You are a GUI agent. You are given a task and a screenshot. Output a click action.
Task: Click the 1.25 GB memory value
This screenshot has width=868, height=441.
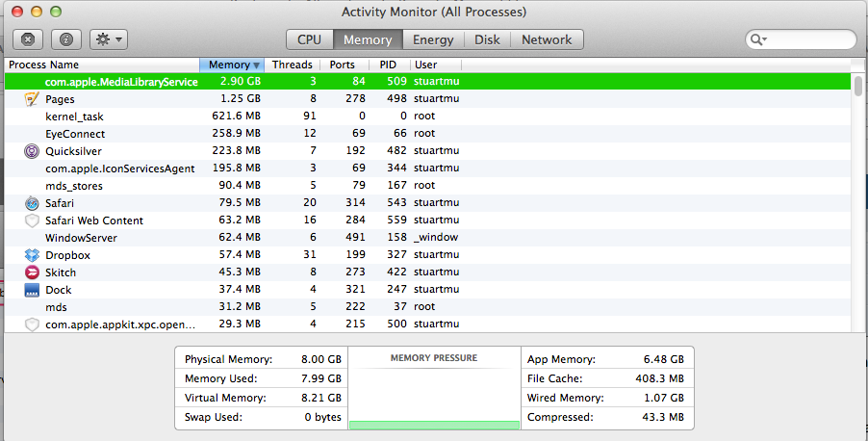pyautogui.click(x=241, y=98)
